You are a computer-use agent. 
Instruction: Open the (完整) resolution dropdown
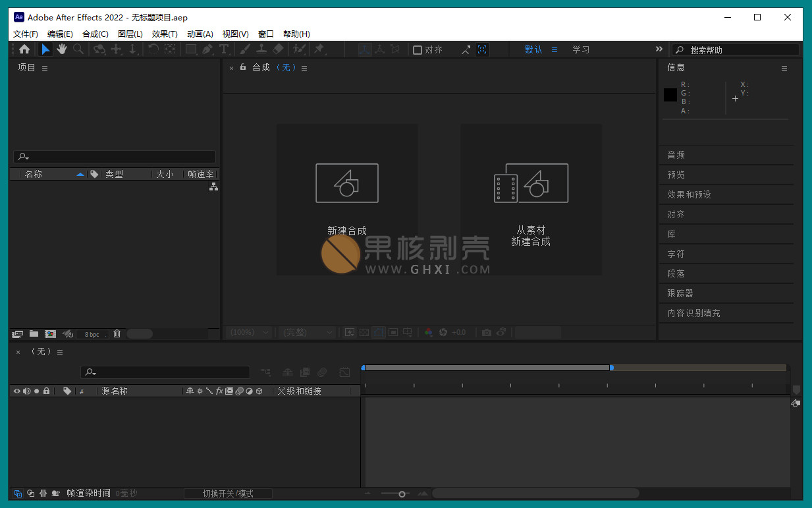tap(307, 333)
